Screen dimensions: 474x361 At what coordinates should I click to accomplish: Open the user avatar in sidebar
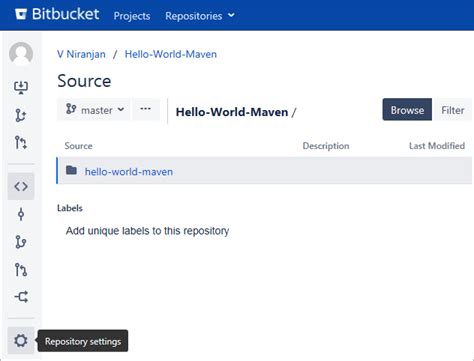(x=21, y=53)
